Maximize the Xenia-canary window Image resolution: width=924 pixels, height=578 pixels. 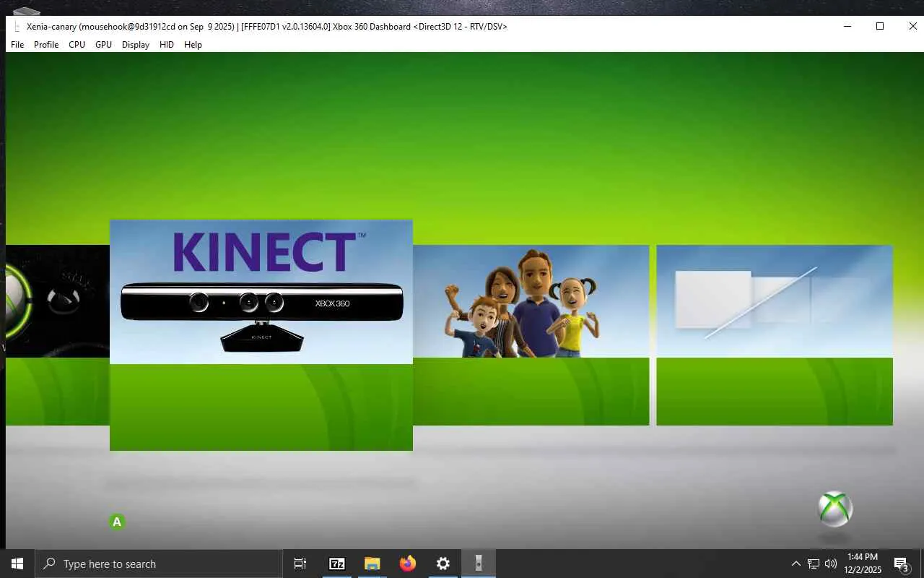(880, 27)
